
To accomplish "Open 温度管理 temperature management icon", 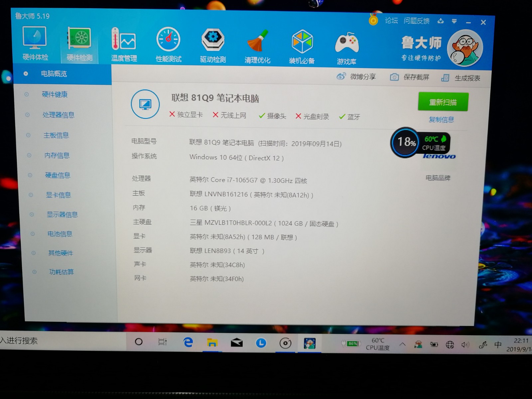I will (x=124, y=45).
